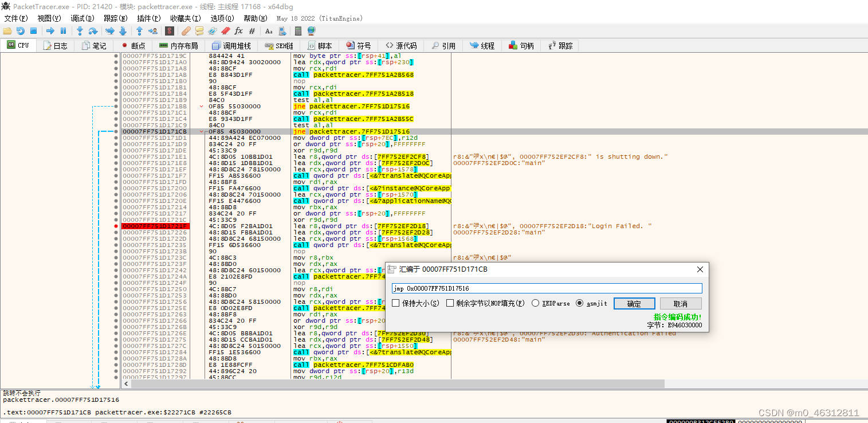Restart the debugged program from the toolbar

pyautogui.click(x=21, y=31)
